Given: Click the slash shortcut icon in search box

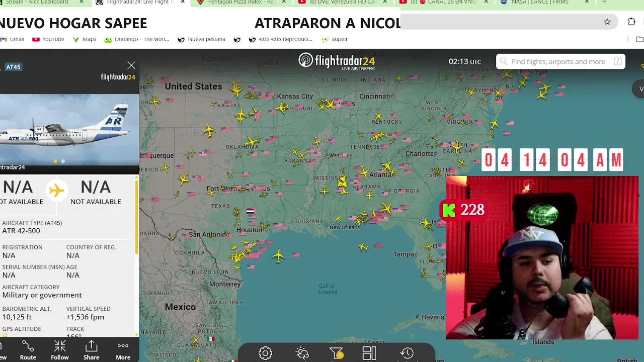Looking at the screenshot, I should (x=617, y=62).
